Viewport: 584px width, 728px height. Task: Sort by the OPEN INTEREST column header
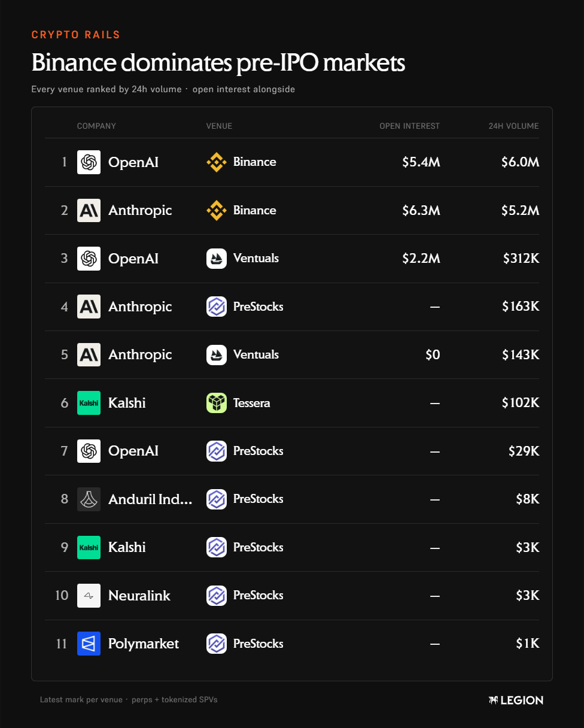(x=409, y=126)
